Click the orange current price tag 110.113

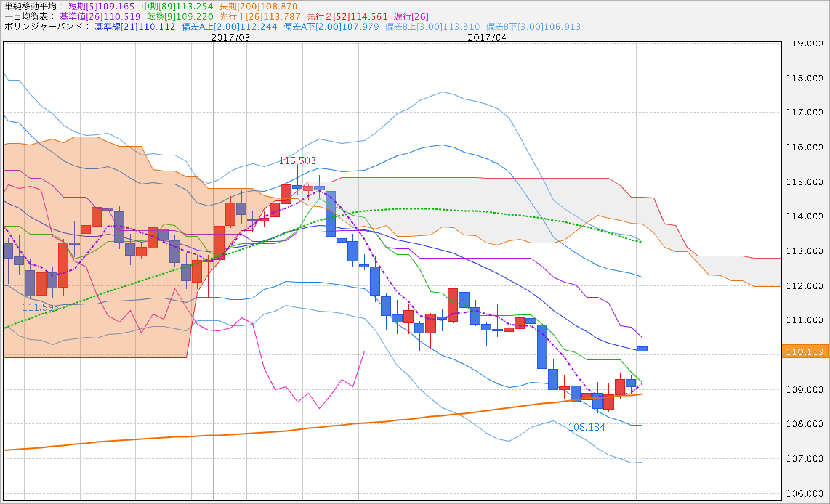[805, 351]
